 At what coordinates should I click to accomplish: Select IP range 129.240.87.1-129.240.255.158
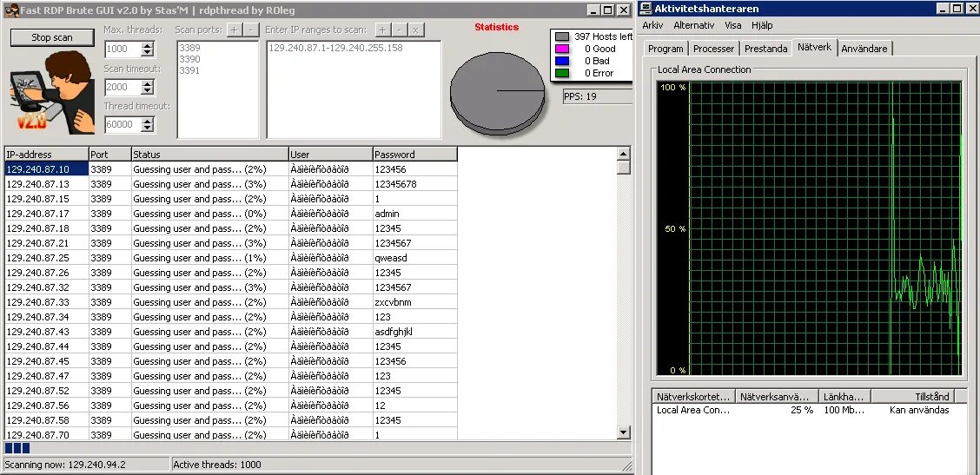click(x=335, y=48)
